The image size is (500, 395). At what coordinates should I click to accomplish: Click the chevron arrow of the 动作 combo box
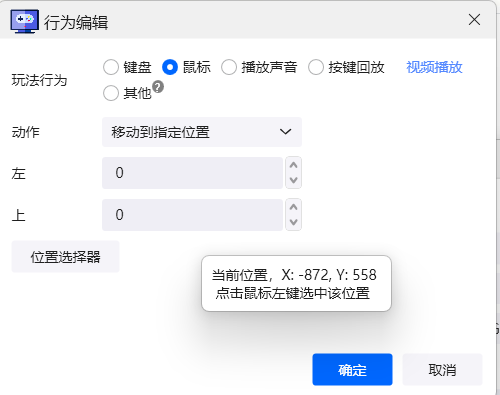[x=285, y=132]
